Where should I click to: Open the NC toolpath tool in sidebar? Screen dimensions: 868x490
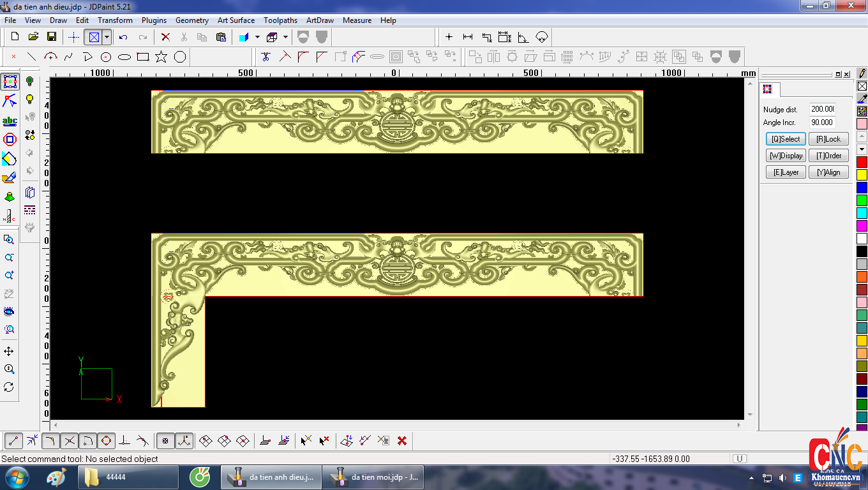(x=9, y=216)
